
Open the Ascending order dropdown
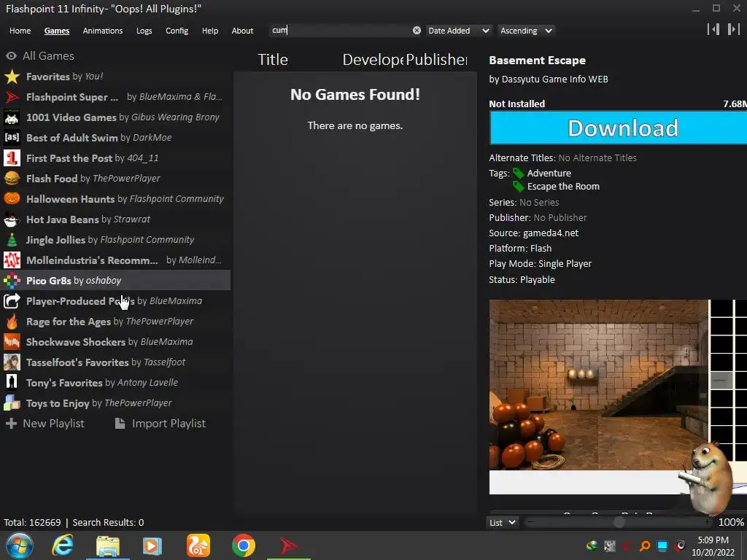[526, 31]
